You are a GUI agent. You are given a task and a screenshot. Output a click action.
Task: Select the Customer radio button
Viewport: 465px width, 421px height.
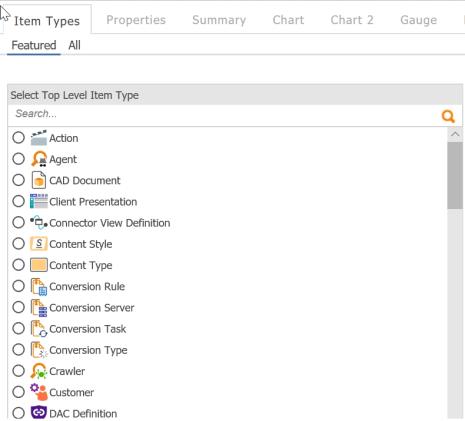[19, 392]
